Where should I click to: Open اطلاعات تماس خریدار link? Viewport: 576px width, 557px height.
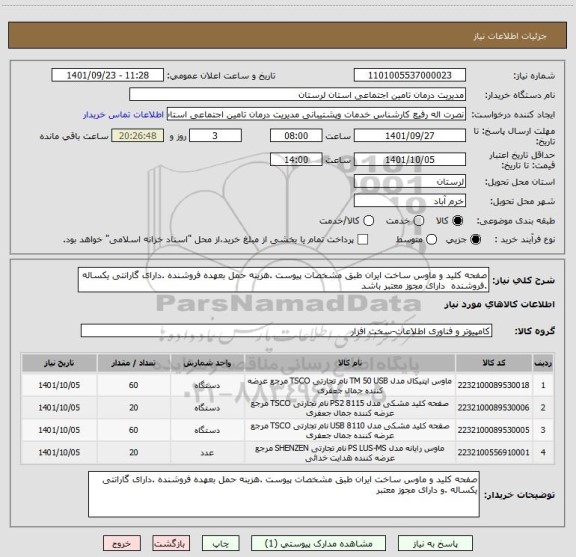point(123,115)
